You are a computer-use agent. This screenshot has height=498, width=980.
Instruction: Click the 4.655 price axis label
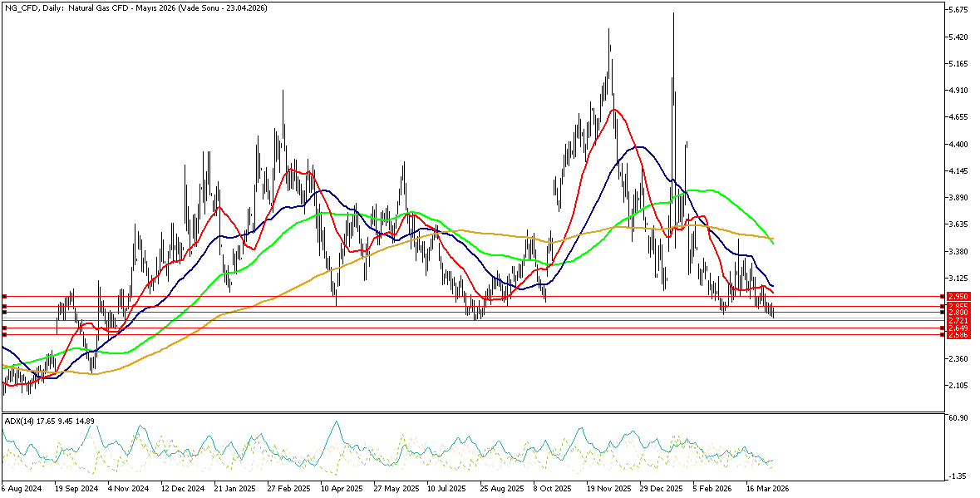[x=958, y=117]
